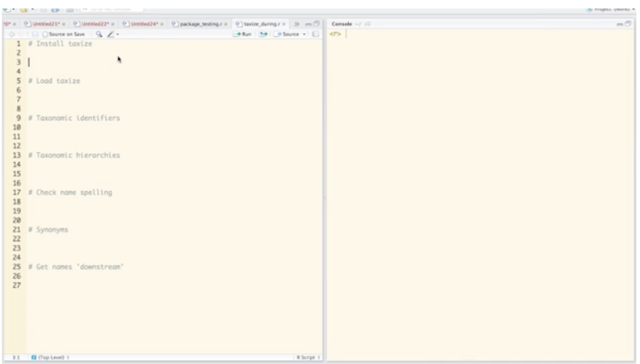The height and width of the screenshot is (364, 640).
Task: Click the go back navigation arrow
Action: click(12, 34)
